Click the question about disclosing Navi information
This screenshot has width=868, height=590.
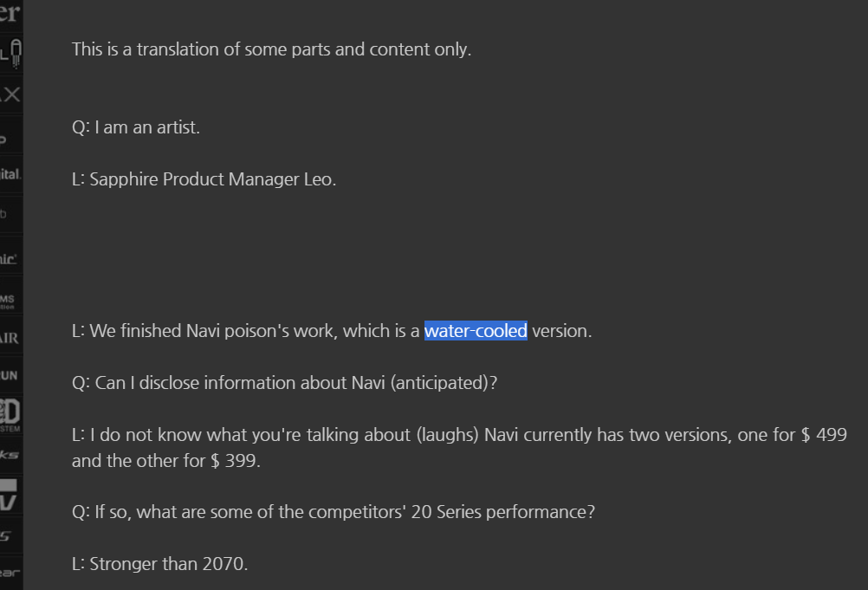[x=284, y=383]
